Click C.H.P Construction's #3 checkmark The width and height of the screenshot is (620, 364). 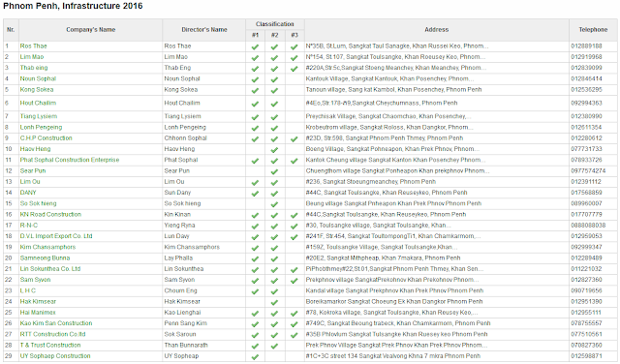(x=294, y=138)
